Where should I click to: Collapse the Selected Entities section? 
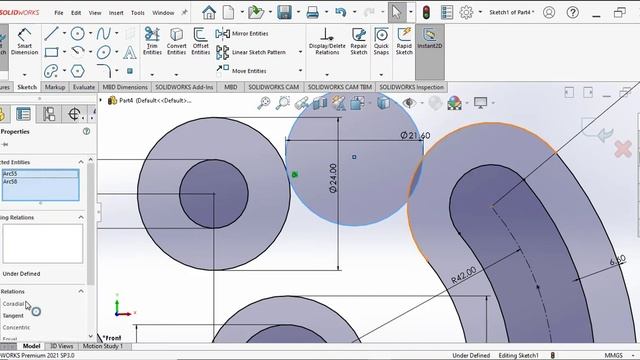click(81, 162)
